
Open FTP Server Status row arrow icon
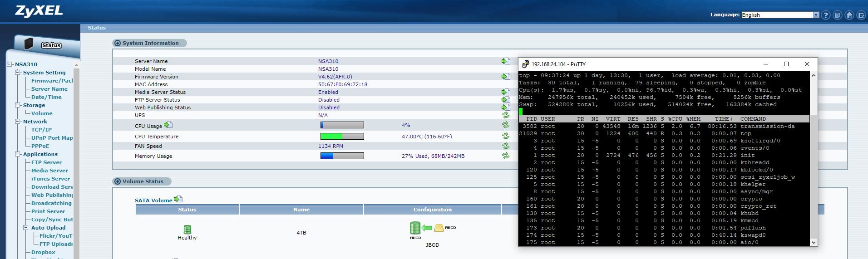506,99
